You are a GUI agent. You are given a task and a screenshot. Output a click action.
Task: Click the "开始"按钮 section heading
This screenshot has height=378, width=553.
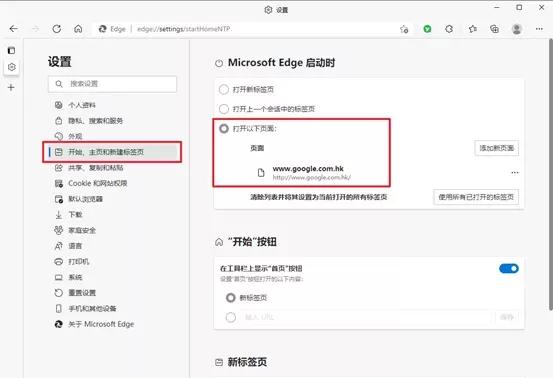tap(252, 242)
